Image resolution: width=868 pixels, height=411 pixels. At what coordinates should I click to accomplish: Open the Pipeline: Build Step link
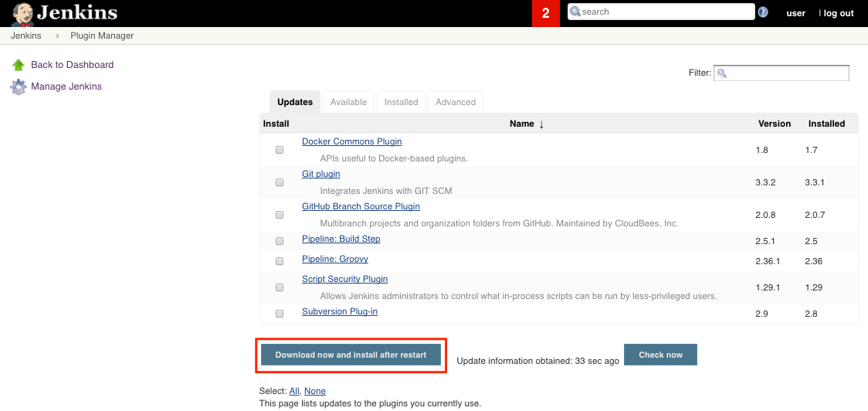341,239
